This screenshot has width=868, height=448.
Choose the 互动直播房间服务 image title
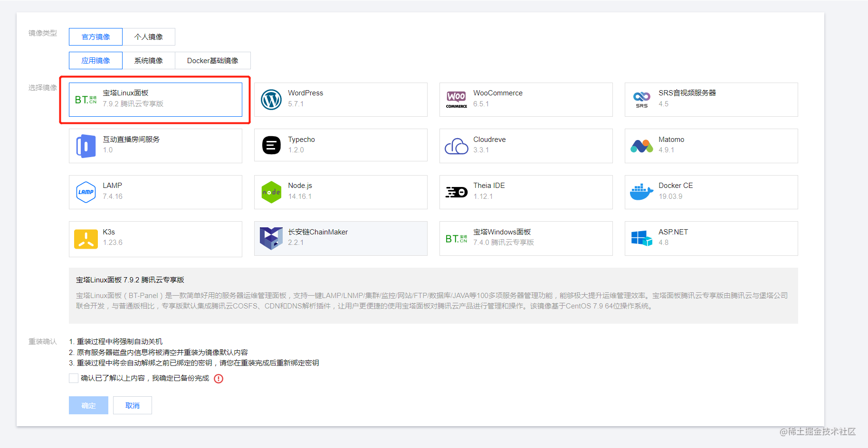point(131,140)
